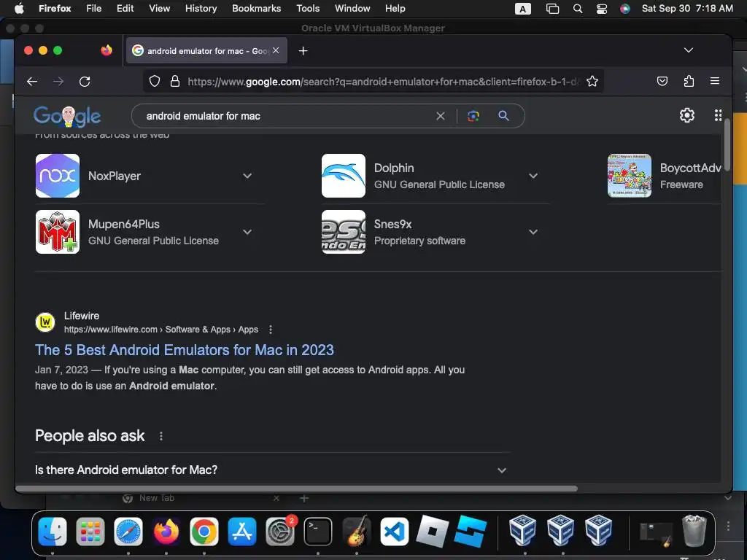This screenshot has height=560, width=747.
Task: Open the View menu
Action: click(x=159, y=8)
